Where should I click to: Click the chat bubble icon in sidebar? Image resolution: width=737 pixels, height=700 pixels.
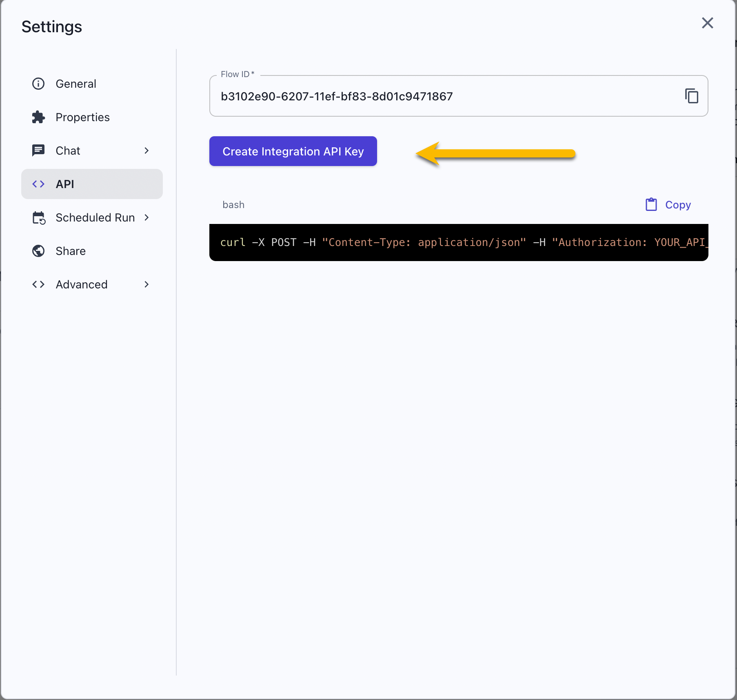(x=38, y=151)
